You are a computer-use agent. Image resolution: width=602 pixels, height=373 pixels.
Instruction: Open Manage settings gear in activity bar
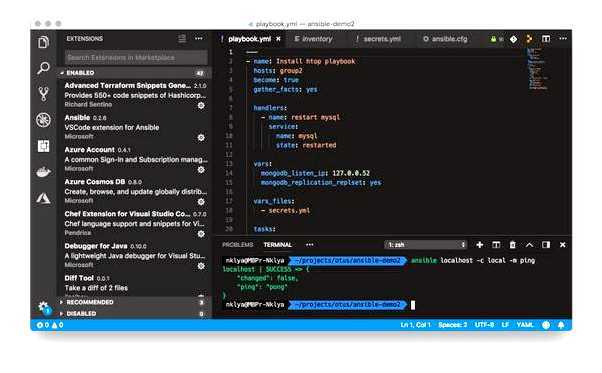coord(44,308)
